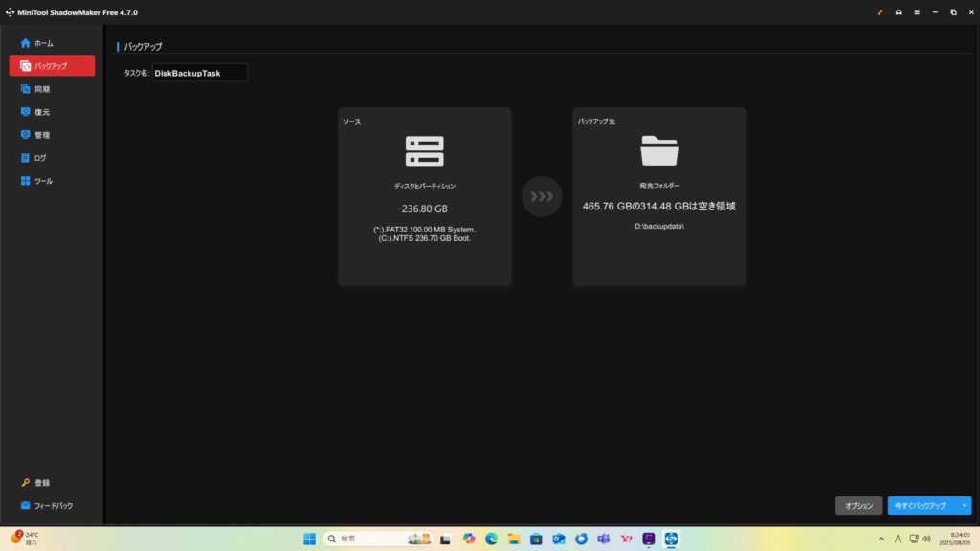The height and width of the screenshot is (551, 980).
Task: Click the key icon in title bar
Action: [x=880, y=11]
